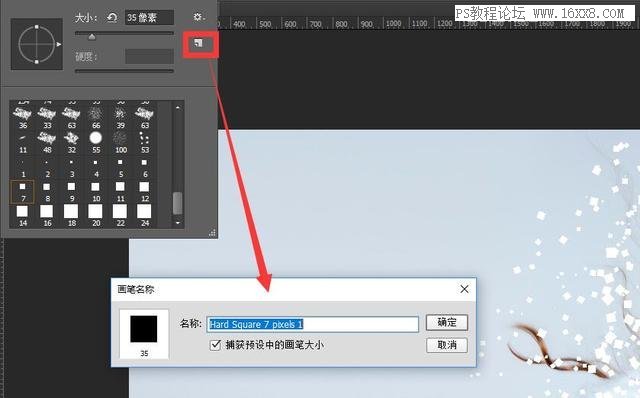The image size is (640, 398).
Task: Confirm brush name with 确定 button
Action: click(447, 322)
